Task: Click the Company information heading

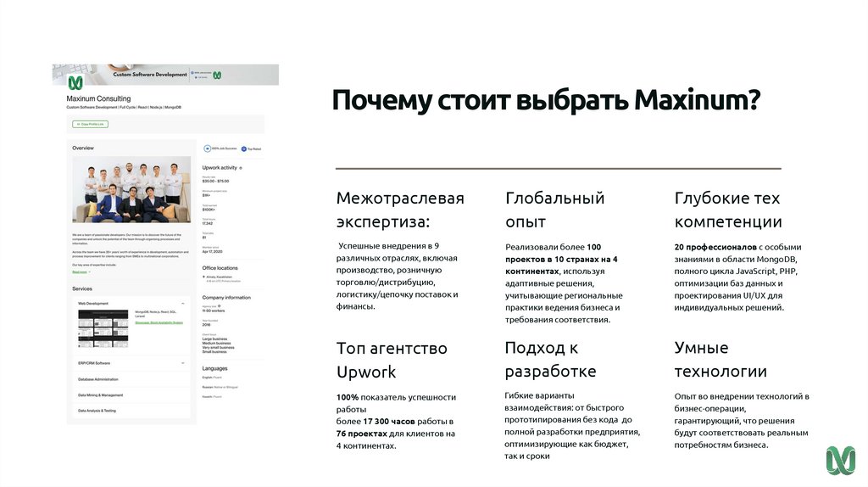Action: click(226, 298)
